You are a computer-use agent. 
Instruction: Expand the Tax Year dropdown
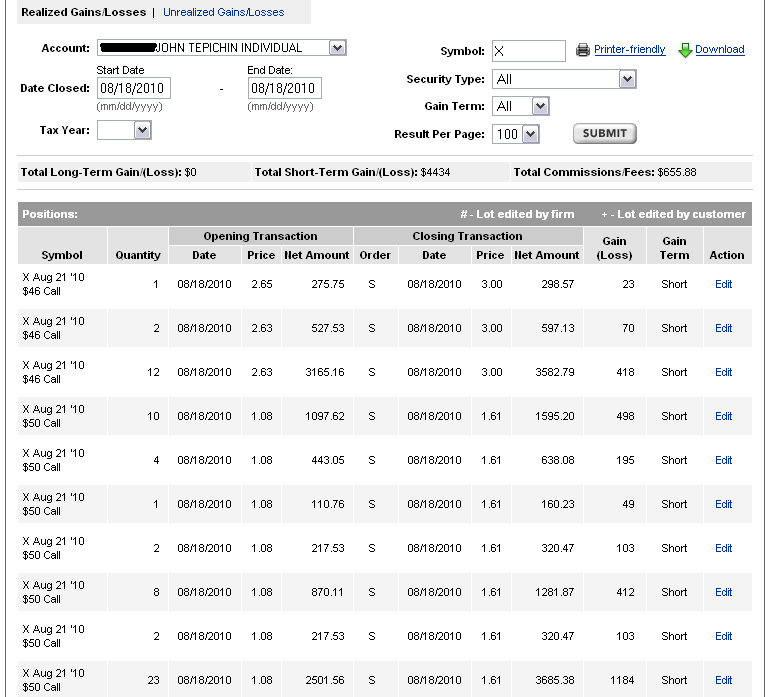142,130
